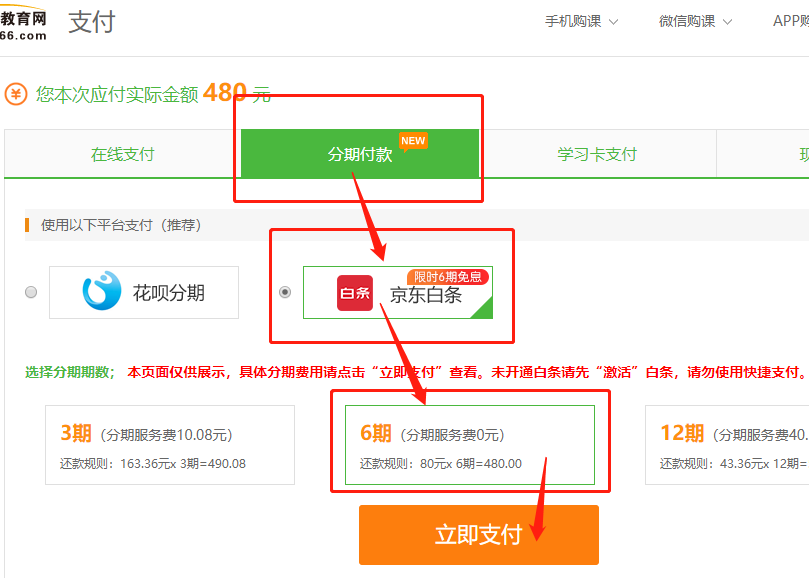Image resolution: width=809 pixels, height=578 pixels.
Task: Switch to the 学习卡支付 tab
Action: click(597, 154)
